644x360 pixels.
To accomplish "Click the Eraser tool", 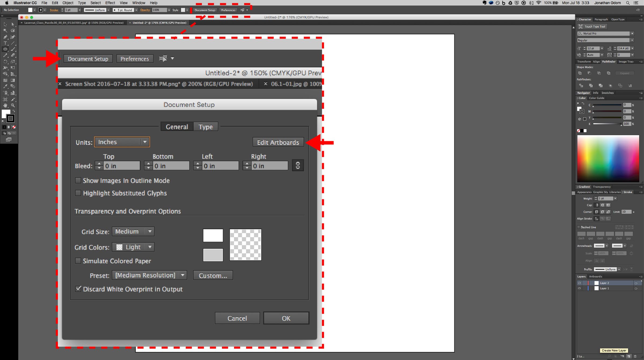I will [x=13, y=55].
